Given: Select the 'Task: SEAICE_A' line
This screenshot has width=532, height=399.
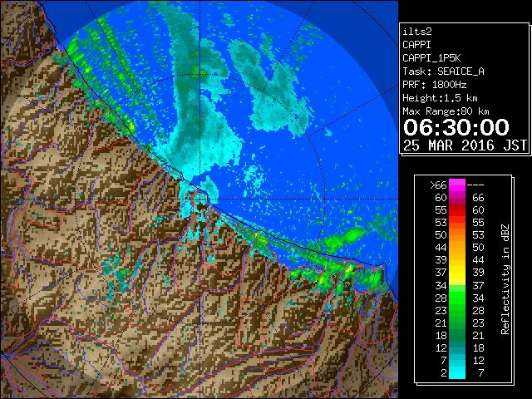Looking at the screenshot, I should 443,71.
